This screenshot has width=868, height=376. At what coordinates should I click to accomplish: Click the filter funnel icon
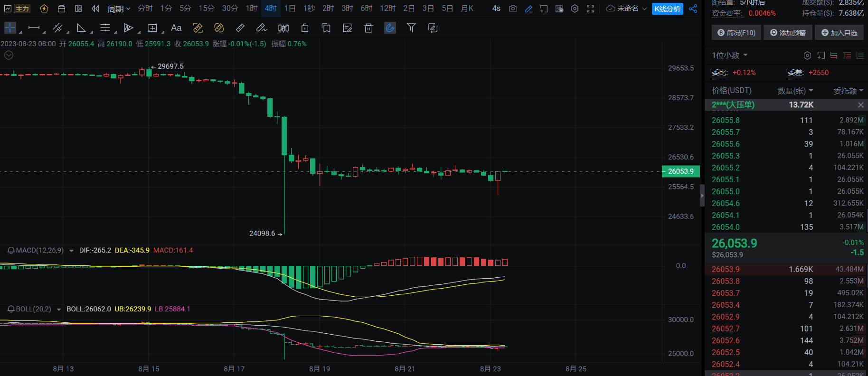point(411,28)
